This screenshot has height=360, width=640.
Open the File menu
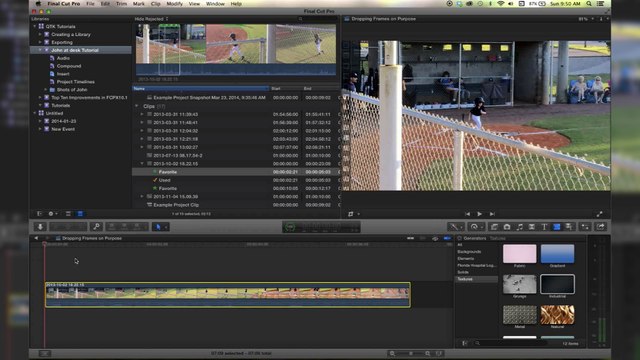pos(90,4)
